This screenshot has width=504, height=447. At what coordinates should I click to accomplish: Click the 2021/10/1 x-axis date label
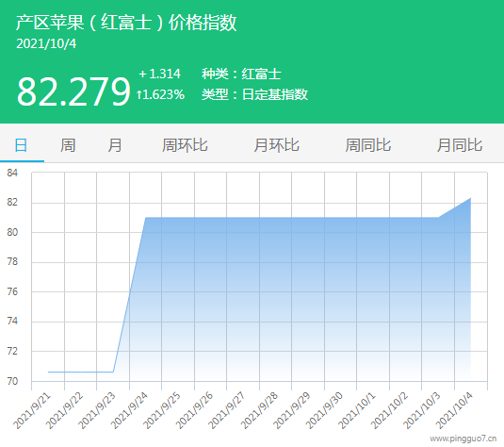click(357, 410)
